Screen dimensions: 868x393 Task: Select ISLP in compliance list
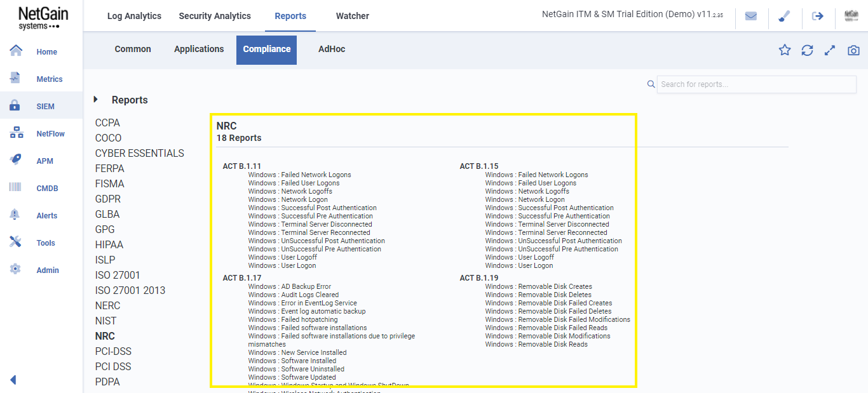click(x=105, y=260)
